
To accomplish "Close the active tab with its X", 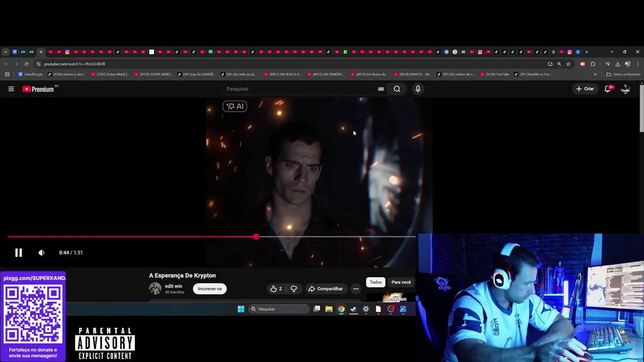I will pyautogui.click(x=41, y=52).
